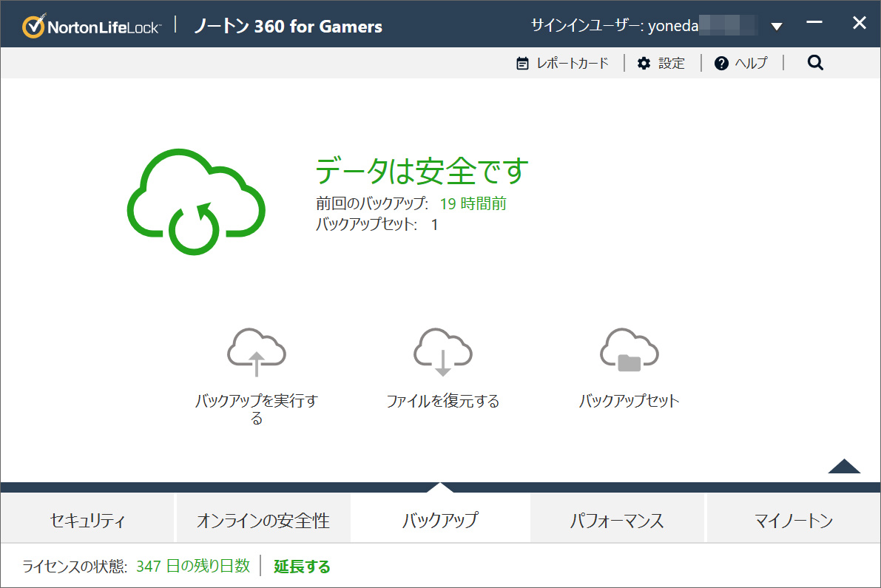Viewport: 881px width, 588px height.
Task: Click the サインインユーザー account text
Action: pos(615,26)
